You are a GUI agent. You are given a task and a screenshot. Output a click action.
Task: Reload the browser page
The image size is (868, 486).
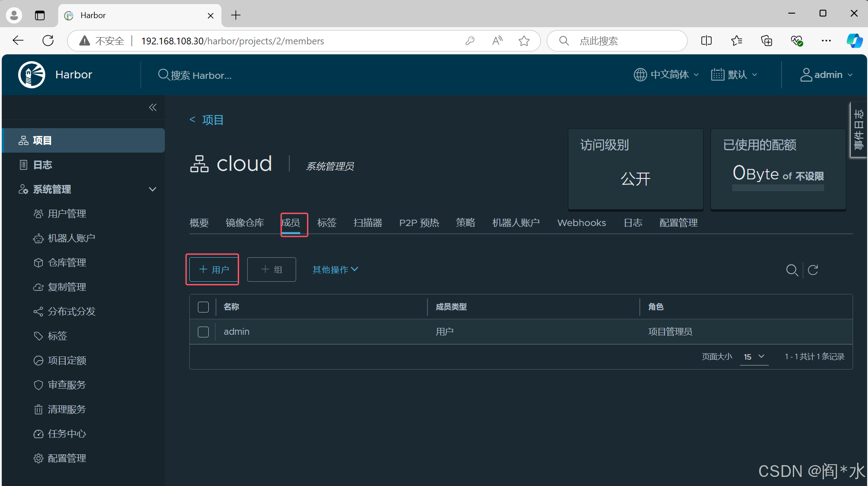point(48,41)
